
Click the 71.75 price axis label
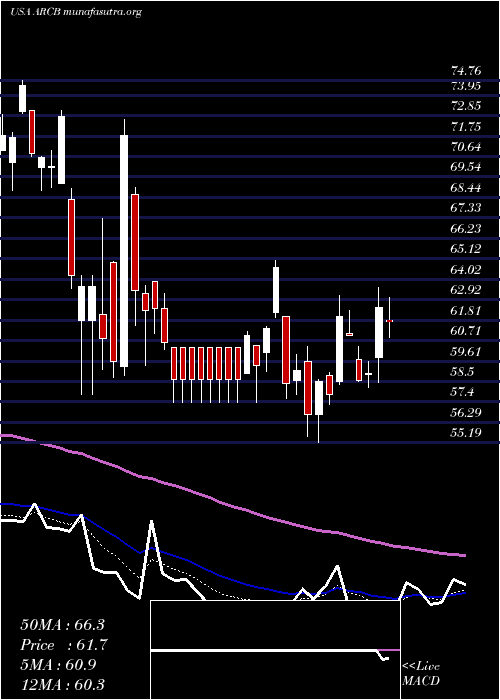click(x=466, y=127)
